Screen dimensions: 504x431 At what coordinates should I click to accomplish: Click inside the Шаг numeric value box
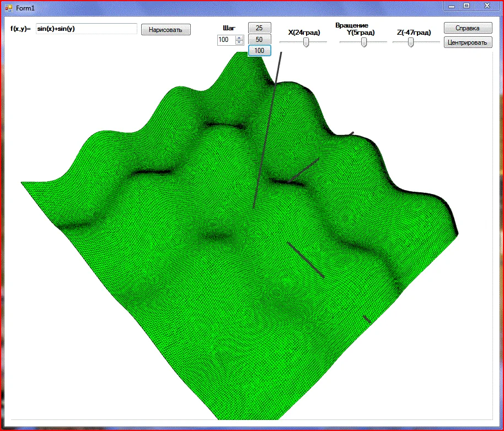pyautogui.click(x=226, y=40)
